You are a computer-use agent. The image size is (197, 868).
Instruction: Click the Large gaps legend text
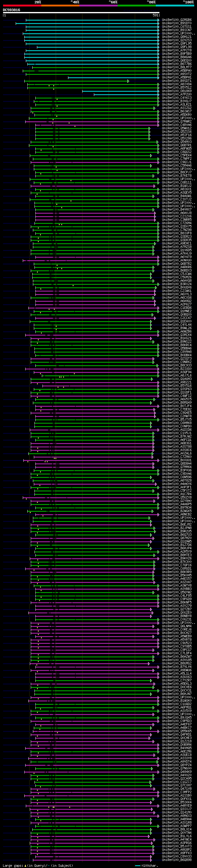coord(13,865)
